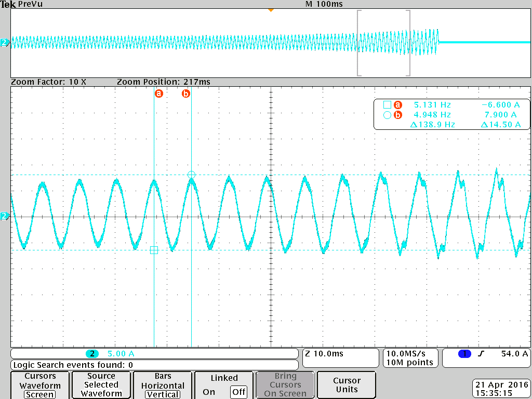Click the 10.0MS/s sample rate readout

point(406,353)
